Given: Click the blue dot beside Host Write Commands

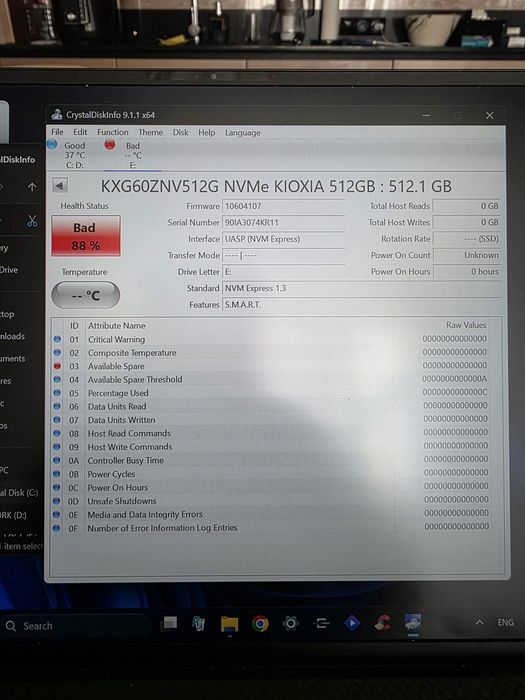Looking at the screenshot, I should [57, 446].
